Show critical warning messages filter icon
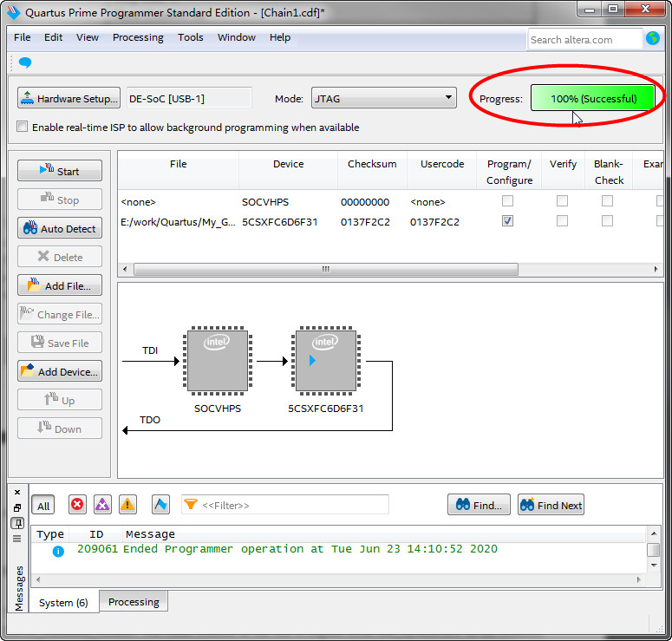The image size is (672, 641). (x=102, y=504)
